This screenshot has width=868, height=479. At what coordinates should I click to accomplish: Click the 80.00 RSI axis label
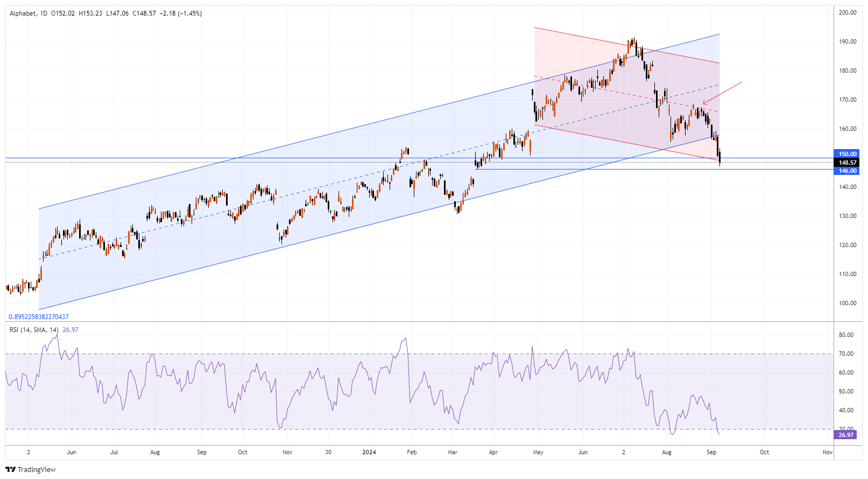(846, 335)
